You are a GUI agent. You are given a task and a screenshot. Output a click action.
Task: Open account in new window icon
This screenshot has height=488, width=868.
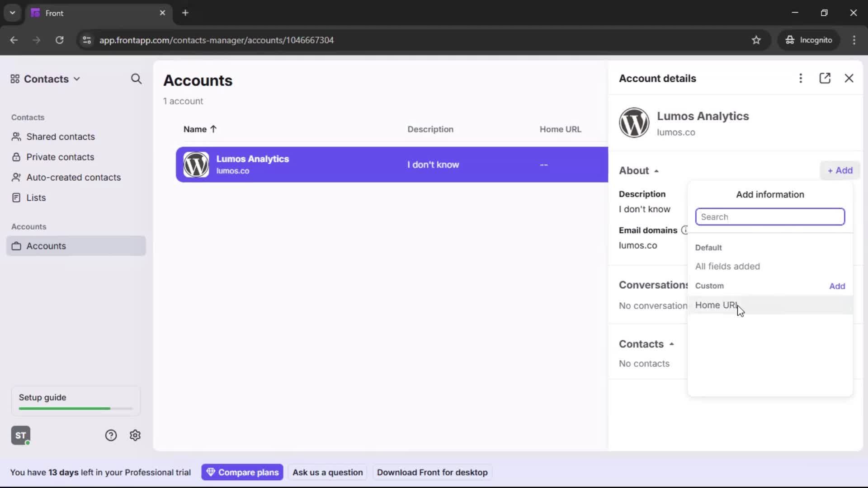coord(825,78)
